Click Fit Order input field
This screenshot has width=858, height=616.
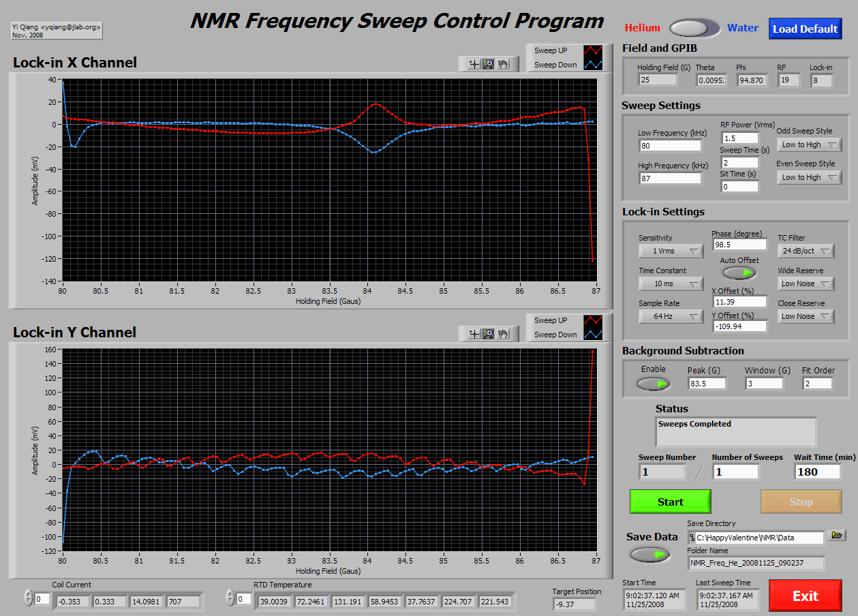[817, 384]
